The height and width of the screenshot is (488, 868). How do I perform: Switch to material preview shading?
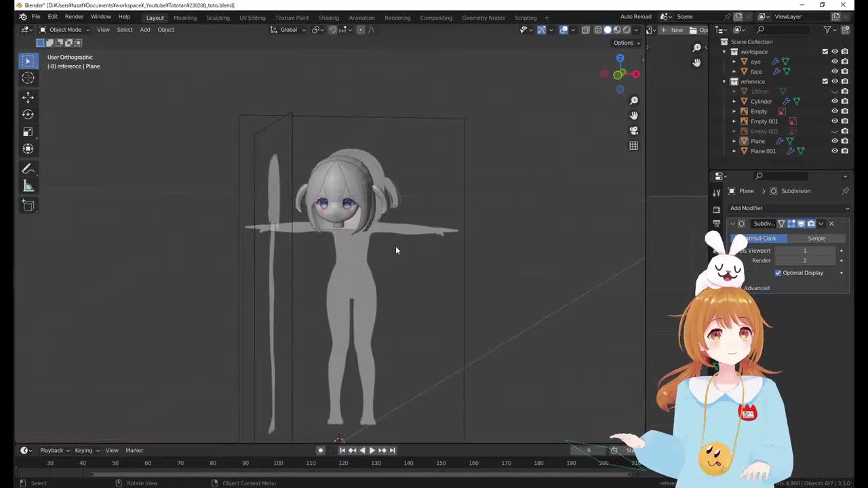[616, 30]
